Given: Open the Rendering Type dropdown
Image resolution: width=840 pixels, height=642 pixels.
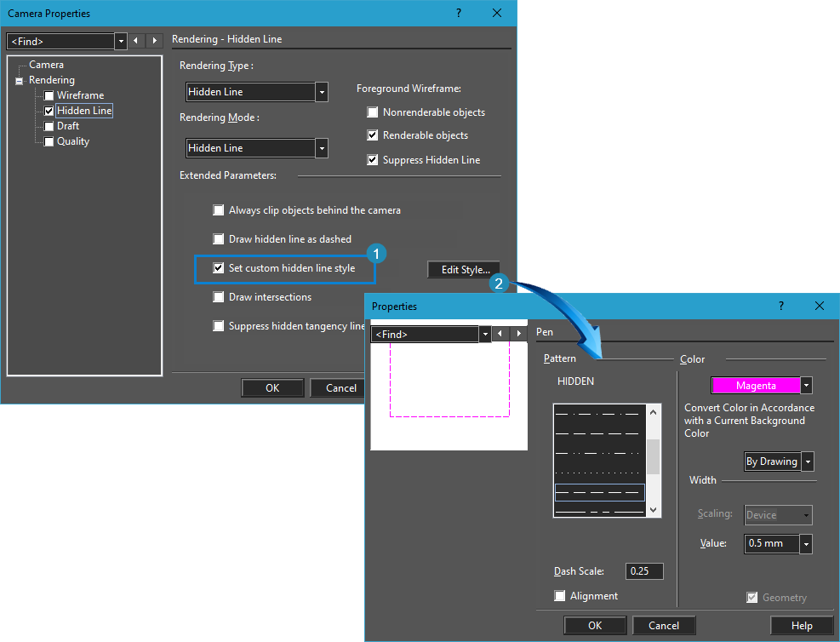Looking at the screenshot, I should 322,92.
